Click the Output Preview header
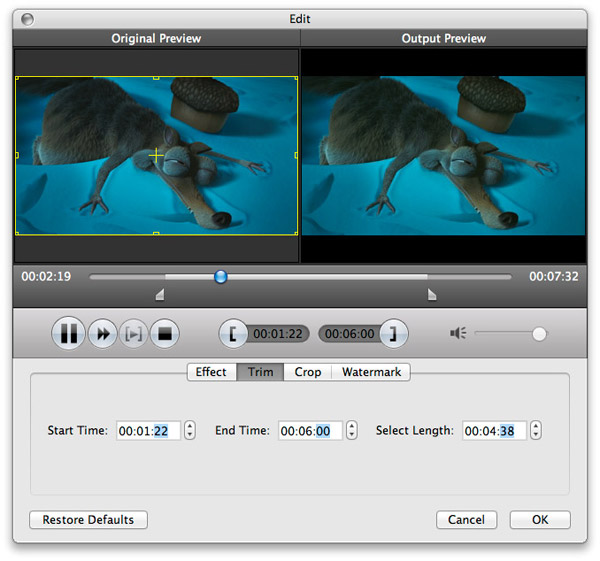 [x=444, y=38]
